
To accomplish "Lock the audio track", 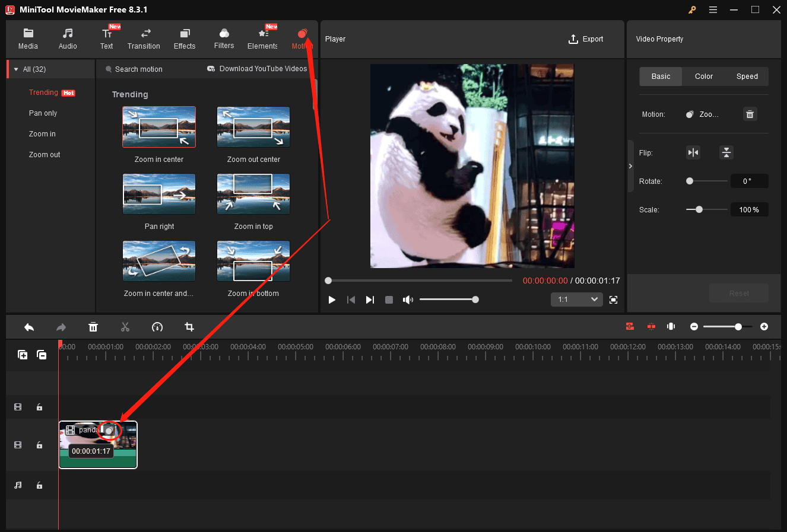I will pyautogui.click(x=39, y=485).
